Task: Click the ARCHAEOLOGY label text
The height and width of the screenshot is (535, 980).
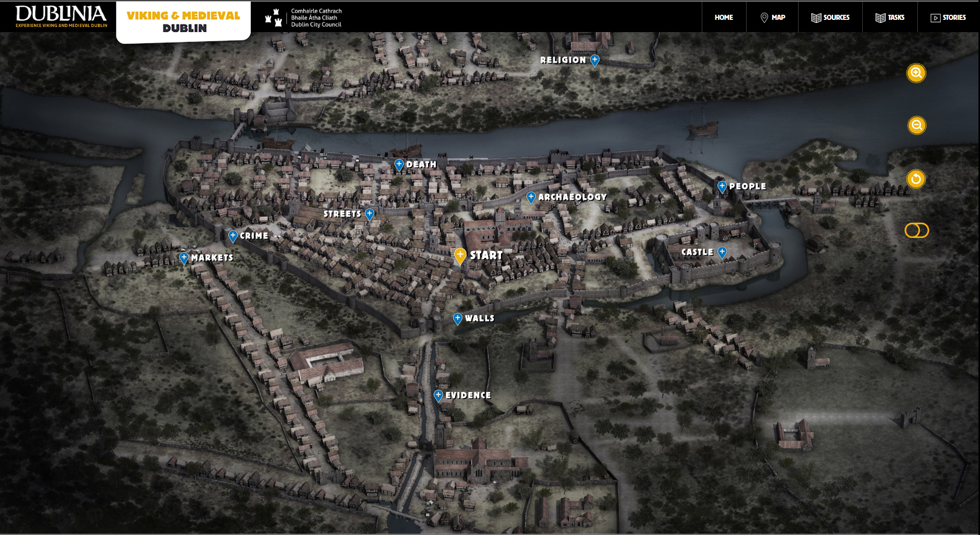Action: coord(572,197)
